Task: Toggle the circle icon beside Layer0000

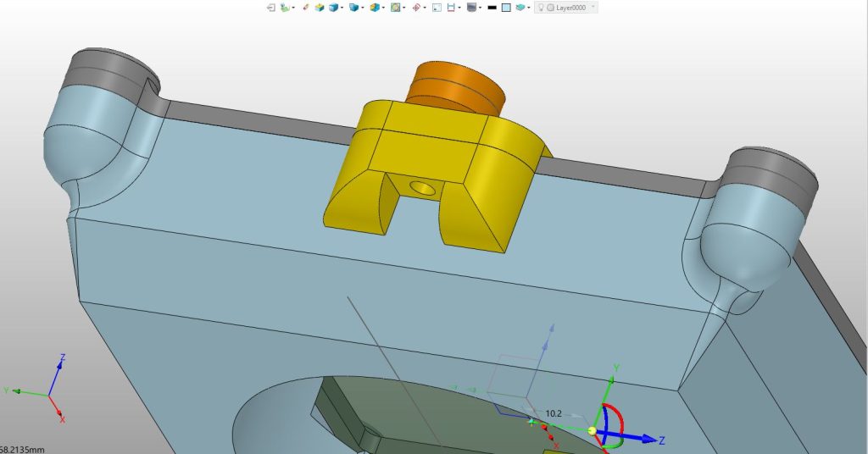Action: click(x=551, y=8)
